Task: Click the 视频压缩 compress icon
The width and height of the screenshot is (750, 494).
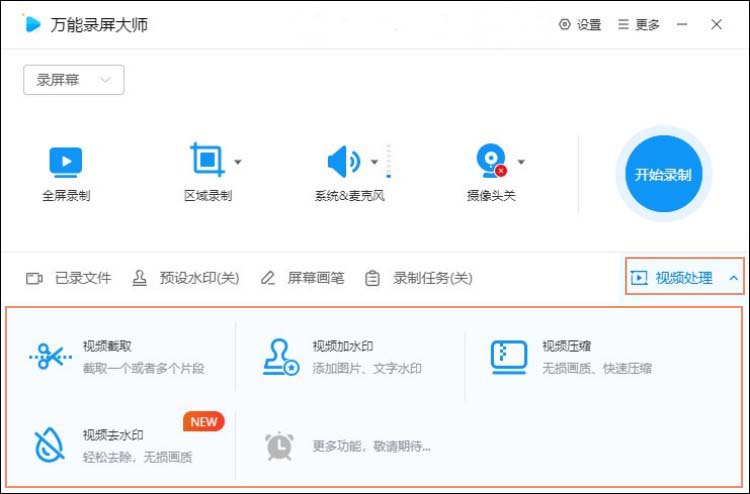Action: [x=509, y=357]
